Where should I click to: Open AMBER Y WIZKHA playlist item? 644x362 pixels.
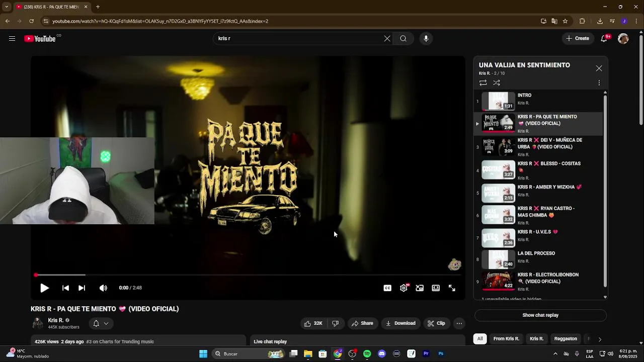pos(538,193)
